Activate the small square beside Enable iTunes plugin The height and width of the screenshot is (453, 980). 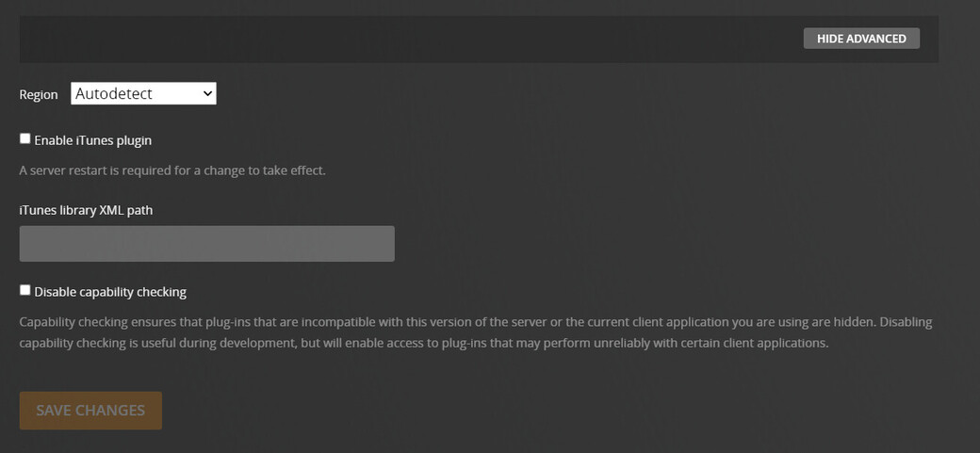point(25,138)
